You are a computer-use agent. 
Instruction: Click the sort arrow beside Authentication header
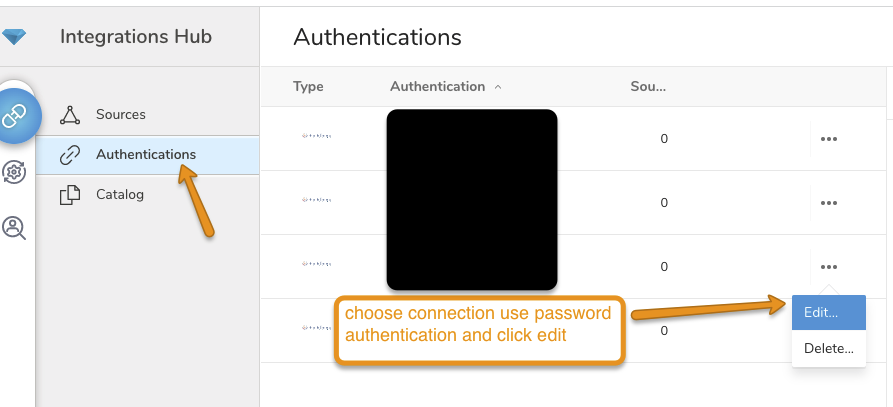498,87
